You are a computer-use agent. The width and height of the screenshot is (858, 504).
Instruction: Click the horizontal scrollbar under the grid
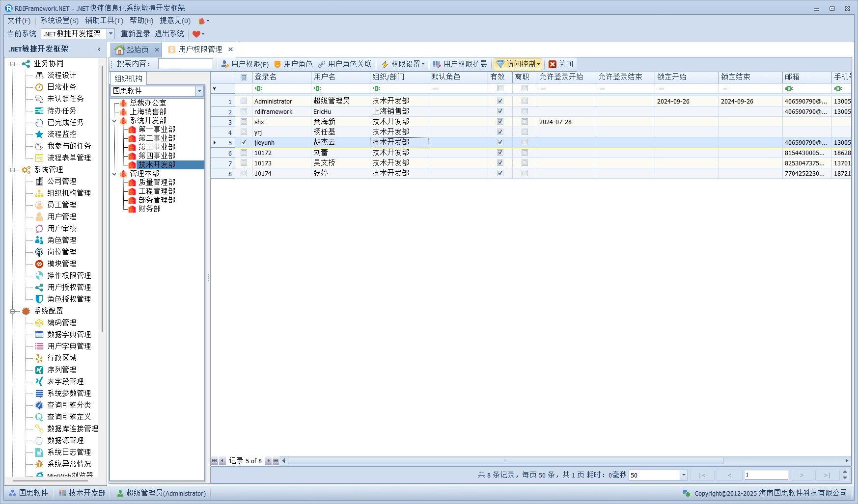pos(505,461)
